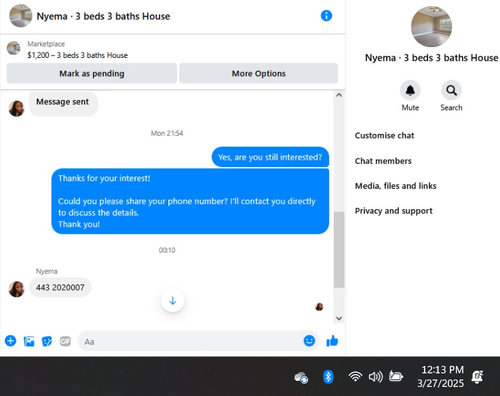Open conversation info with the blue info icon
The width and height of the screenshot is (500, 396).
click(x=326, y=16)
